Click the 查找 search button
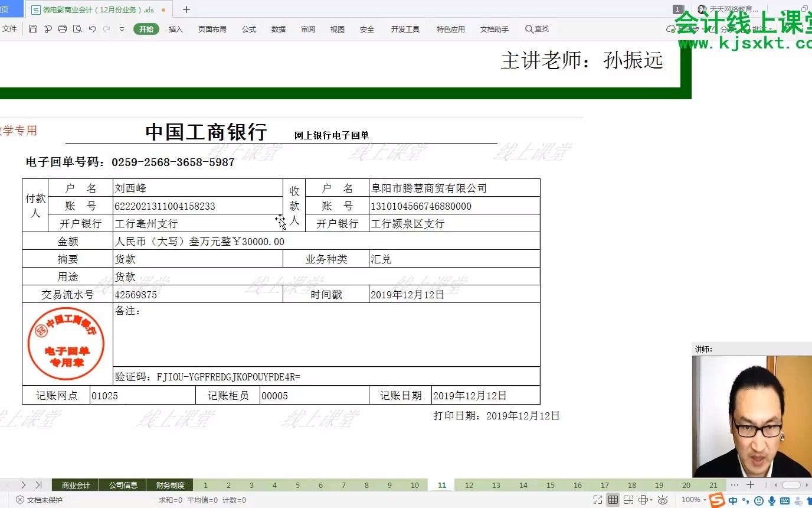Viewport: 812px width, 508px height. point(537,29)
